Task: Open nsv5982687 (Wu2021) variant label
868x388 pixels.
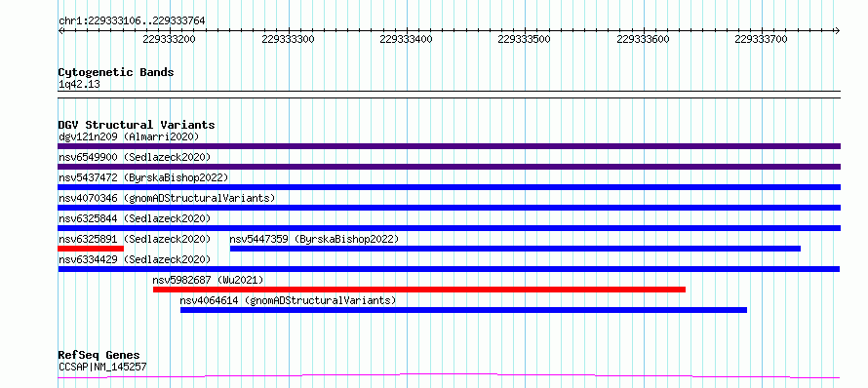Action: (x=208, y=280)
